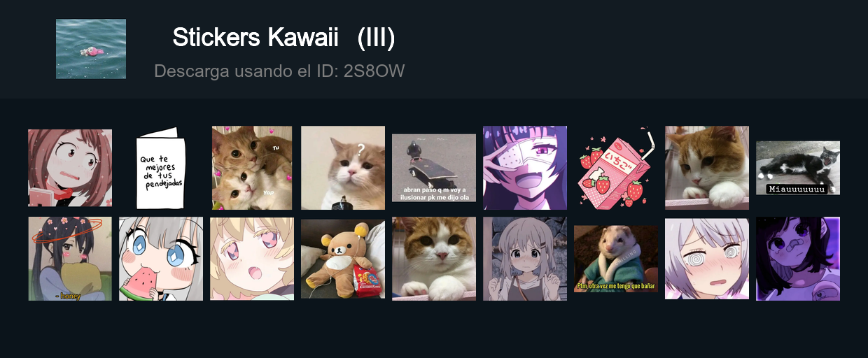
Task: Select the strawberry milk carton sticker
Action: [616, 168]
